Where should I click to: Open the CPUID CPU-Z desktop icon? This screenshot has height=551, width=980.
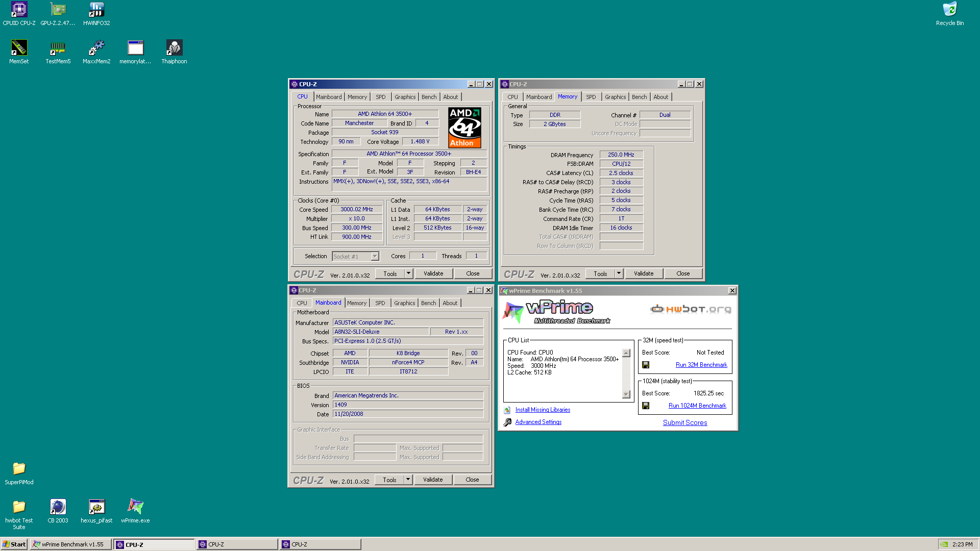point(19,14)
